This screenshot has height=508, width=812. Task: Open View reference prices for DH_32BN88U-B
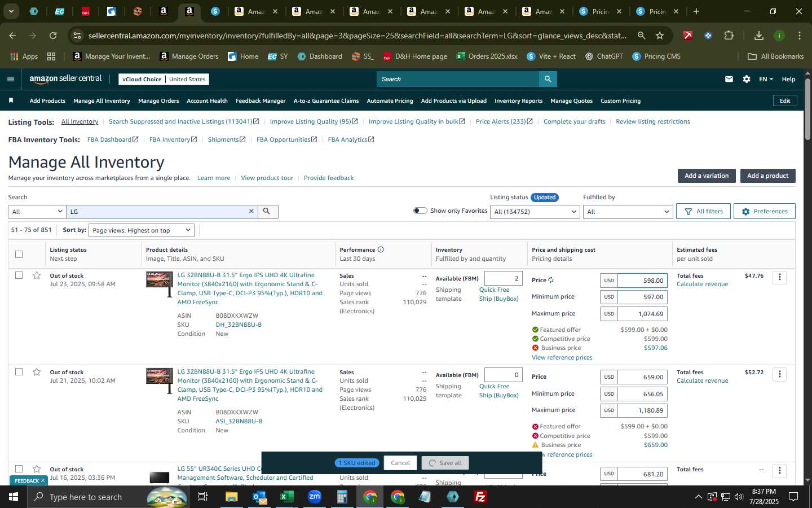(x=562, y=357)
